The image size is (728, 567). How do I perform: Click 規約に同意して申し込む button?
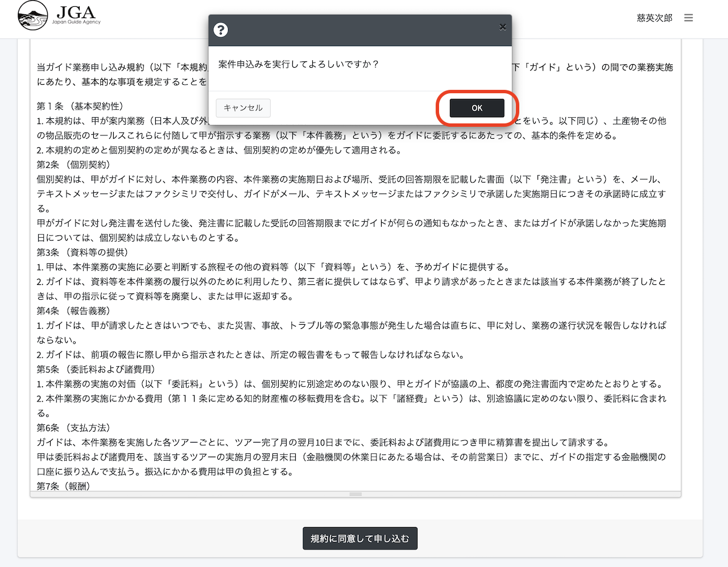click(x=360, y=539)
